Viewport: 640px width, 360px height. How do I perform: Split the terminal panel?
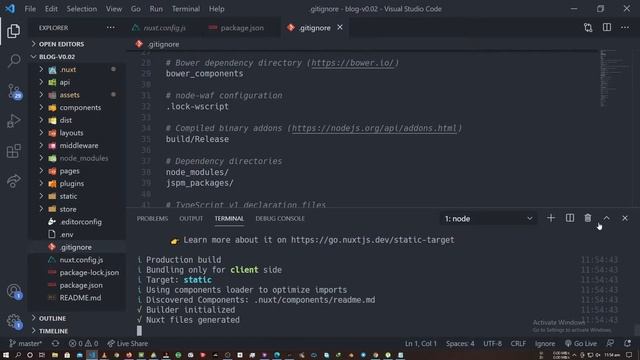pyautogui.click(x=569, y=218)
